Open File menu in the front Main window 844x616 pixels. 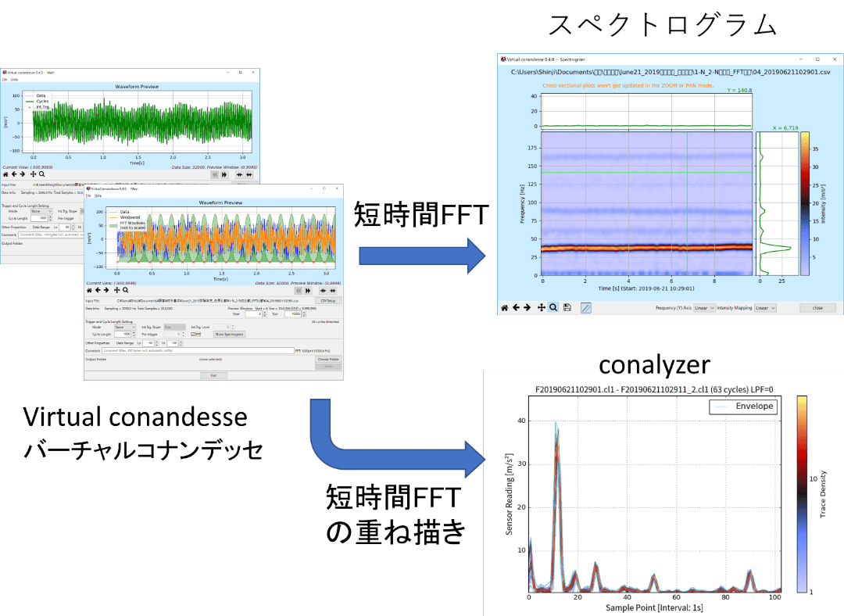(x=89, y=195)
